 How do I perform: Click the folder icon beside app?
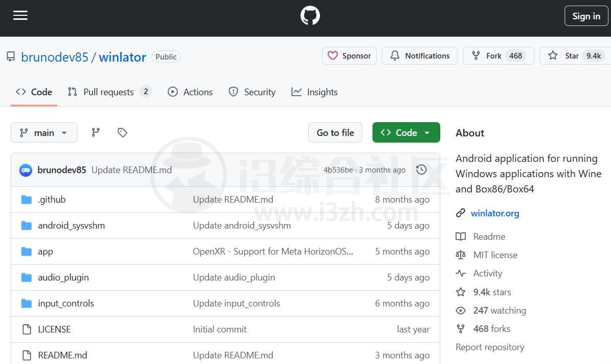point(26,251)
